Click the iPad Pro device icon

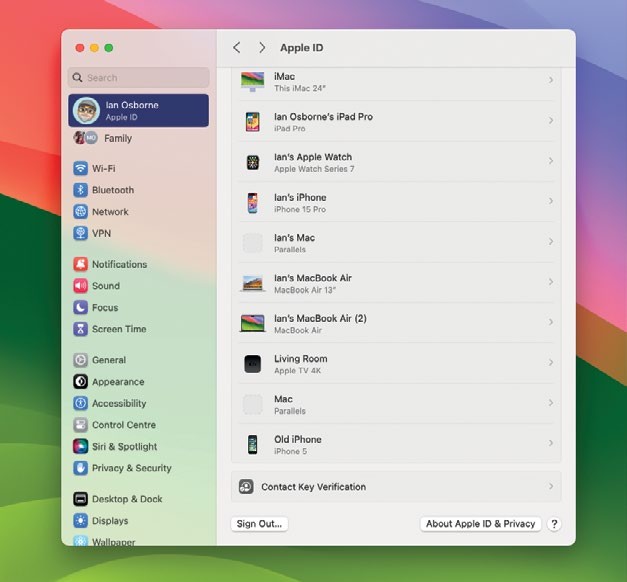tap(252, 122)
